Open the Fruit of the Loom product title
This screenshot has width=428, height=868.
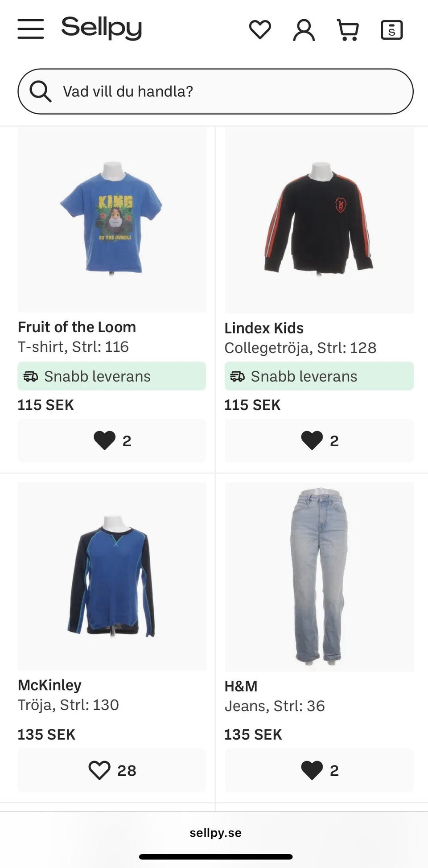[77, 327]
